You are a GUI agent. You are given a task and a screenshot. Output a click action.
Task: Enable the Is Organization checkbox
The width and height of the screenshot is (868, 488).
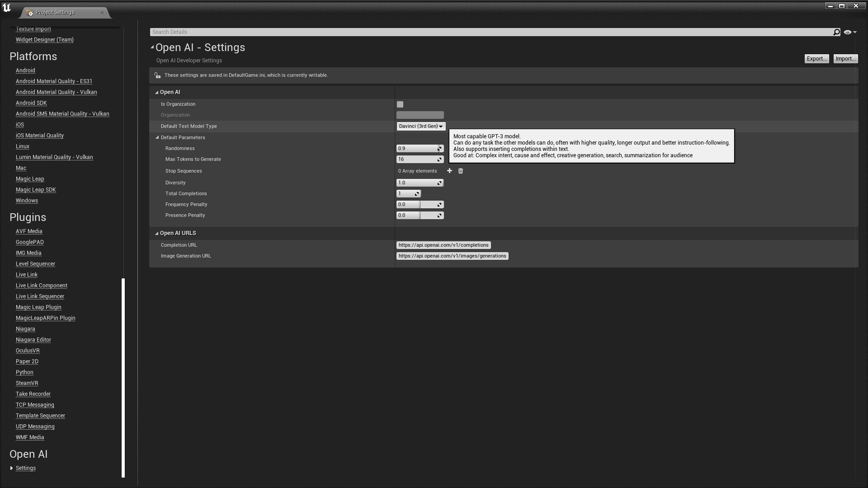400,104
